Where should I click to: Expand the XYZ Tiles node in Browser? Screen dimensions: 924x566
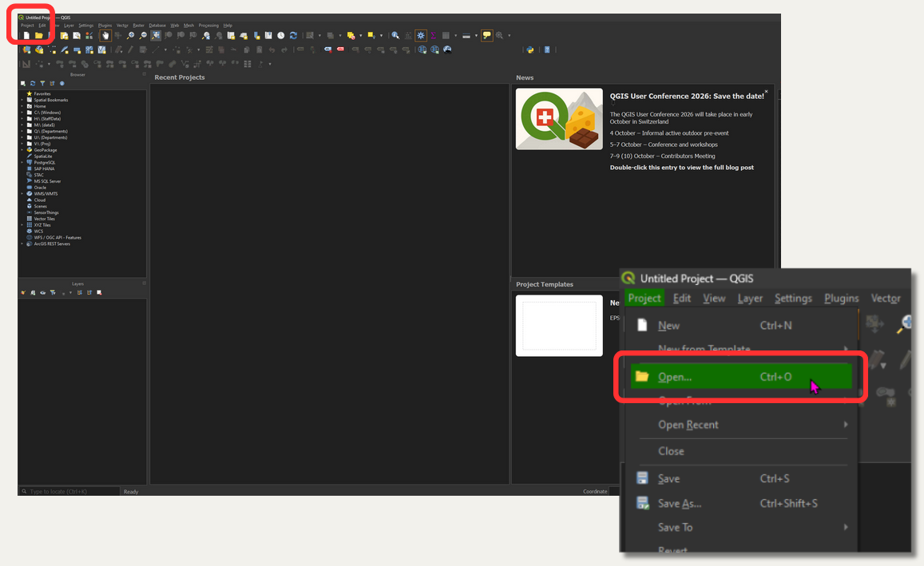(x=22, y=225)
